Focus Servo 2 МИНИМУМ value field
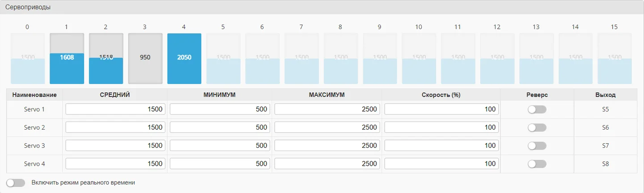The width and height of the screenshot is (644, 193). pyautogui.click(x=220, y=128)
